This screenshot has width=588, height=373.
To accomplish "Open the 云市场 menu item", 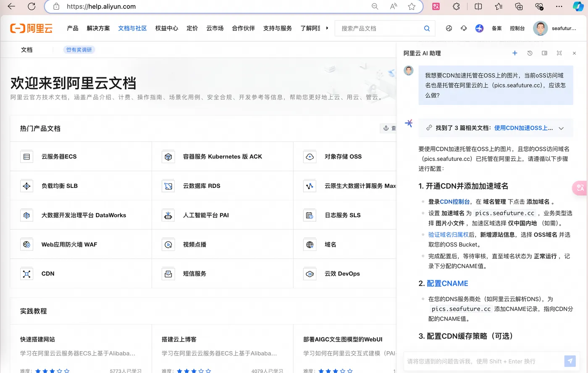I will coord(215,28).
